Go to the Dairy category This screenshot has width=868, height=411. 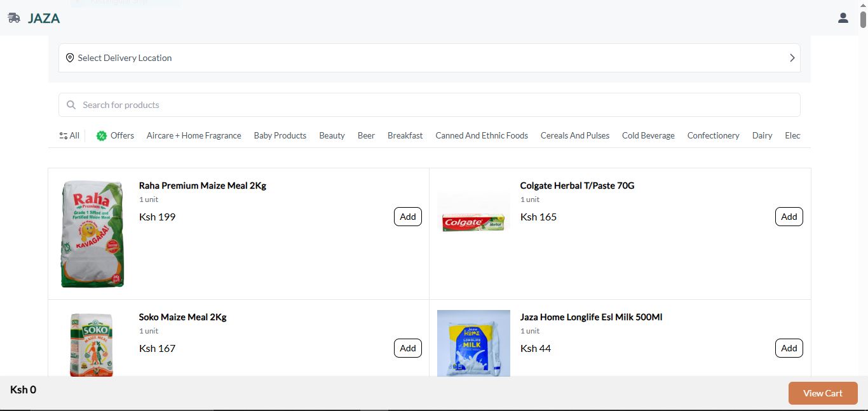[762, 135]
